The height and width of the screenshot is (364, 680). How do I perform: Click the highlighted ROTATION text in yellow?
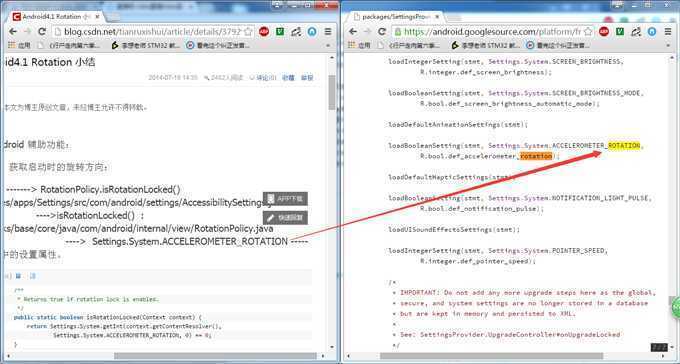[624, 145]
